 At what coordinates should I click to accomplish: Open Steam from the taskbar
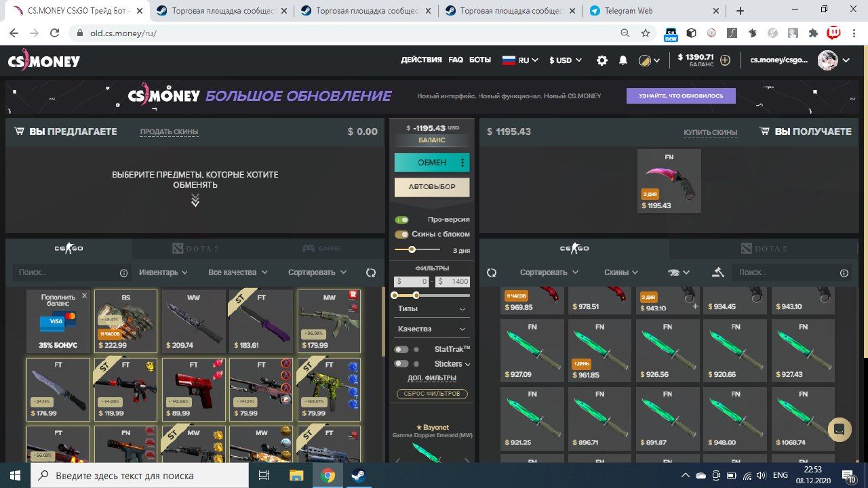pos(357,475)
